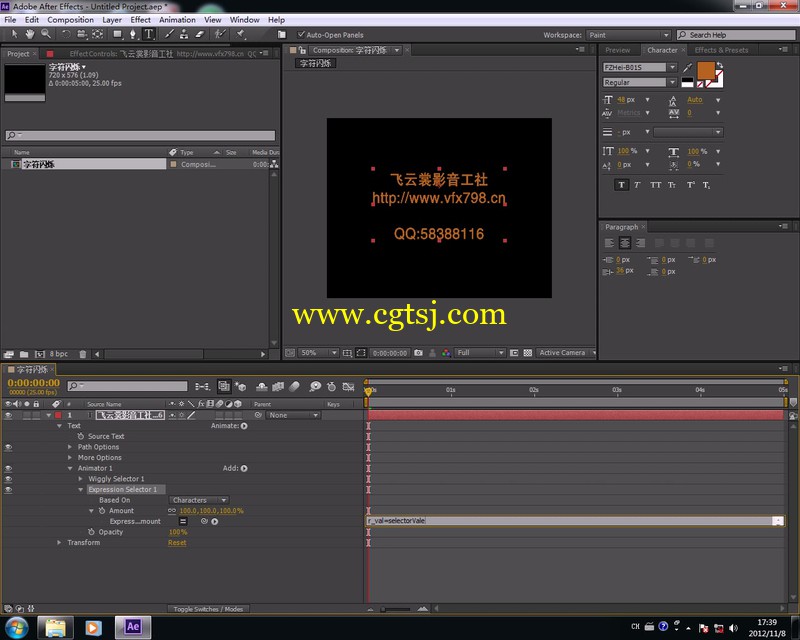
Task: Select the Rotation tool
Action: point(66,34)
